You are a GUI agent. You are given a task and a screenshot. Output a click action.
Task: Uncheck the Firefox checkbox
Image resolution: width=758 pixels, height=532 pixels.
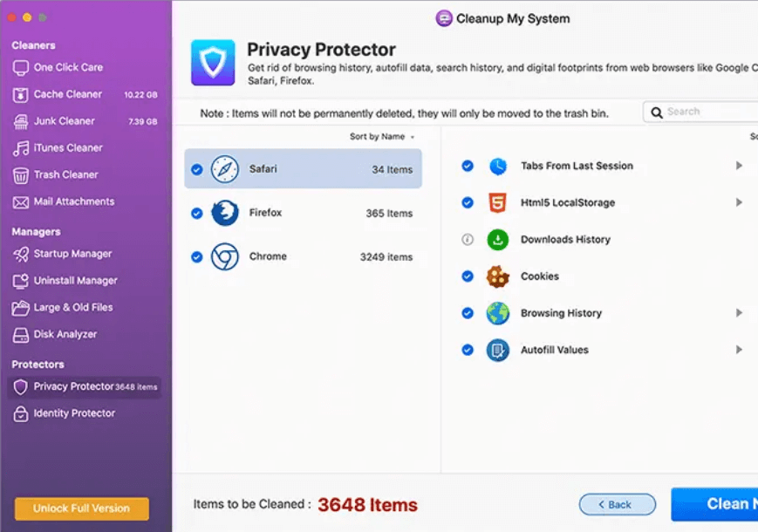tap(197, 213)
